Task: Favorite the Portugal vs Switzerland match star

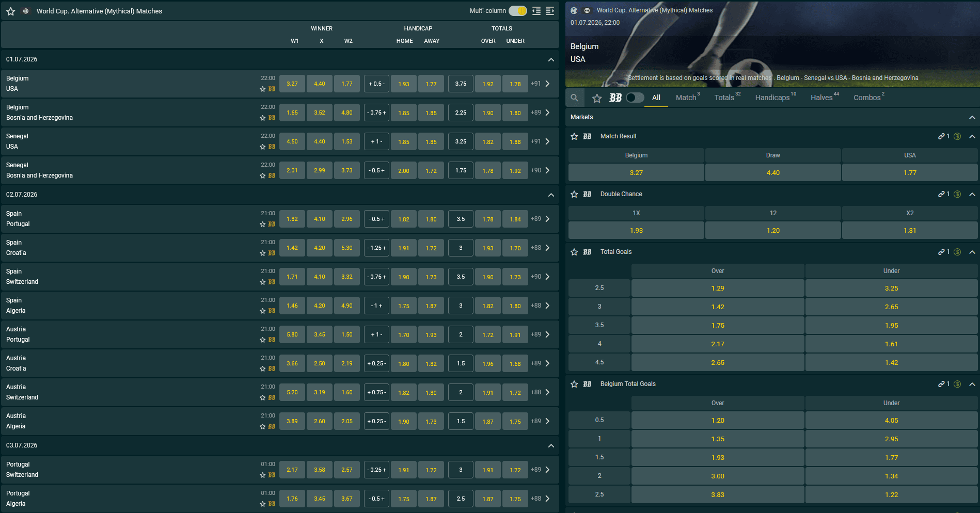Action: click(x=262, y=475)
